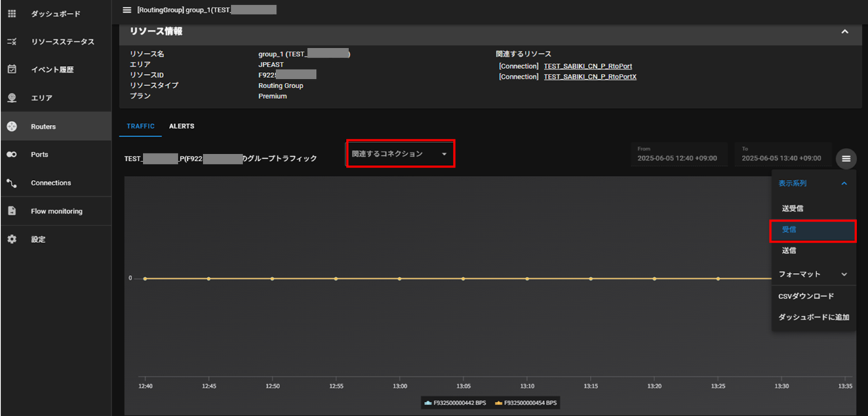
Task: Click the From date-time field
Action: click(x=679, y=154)
